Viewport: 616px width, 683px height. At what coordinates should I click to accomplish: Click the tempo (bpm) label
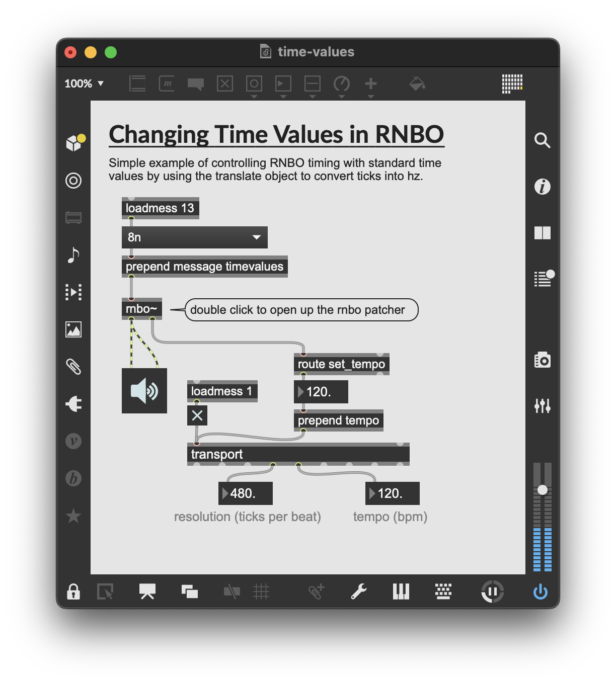tap(391, 517)
